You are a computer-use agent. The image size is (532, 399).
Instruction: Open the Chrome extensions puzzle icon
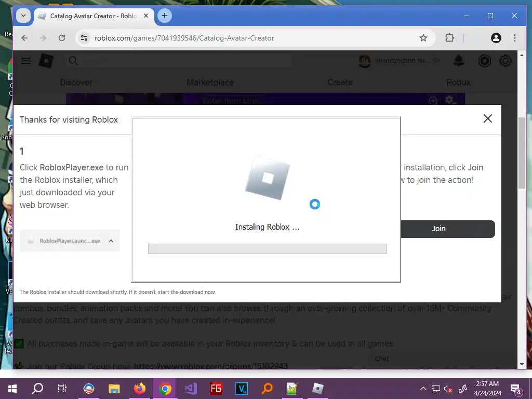pyautogui.click(x=449, y=38)
